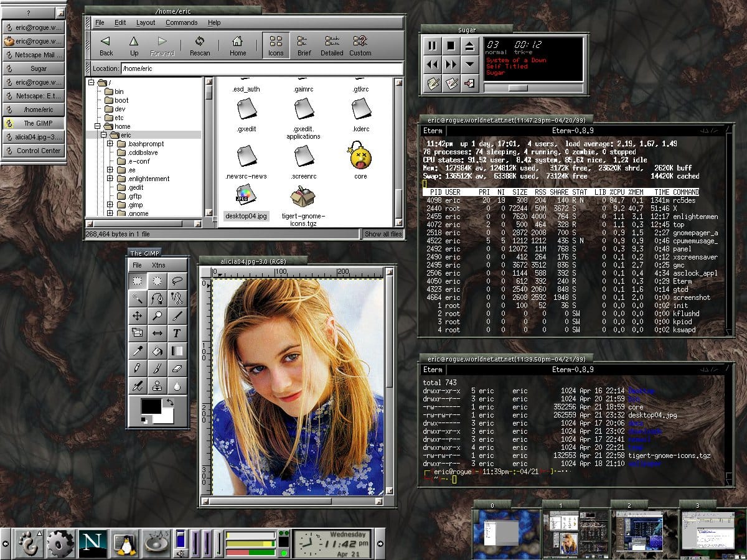Choose the Eraser tool in GIMP

tap(177, 368)
